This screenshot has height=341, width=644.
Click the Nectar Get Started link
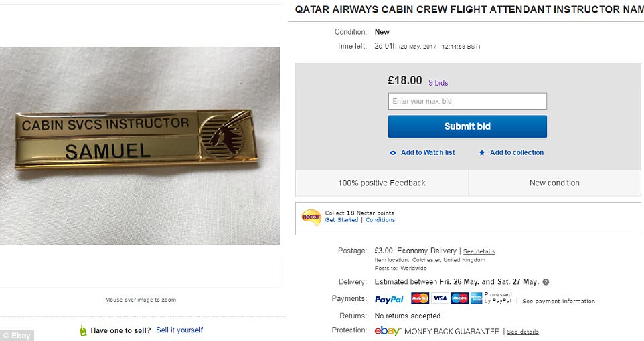(x=341, y=220)
